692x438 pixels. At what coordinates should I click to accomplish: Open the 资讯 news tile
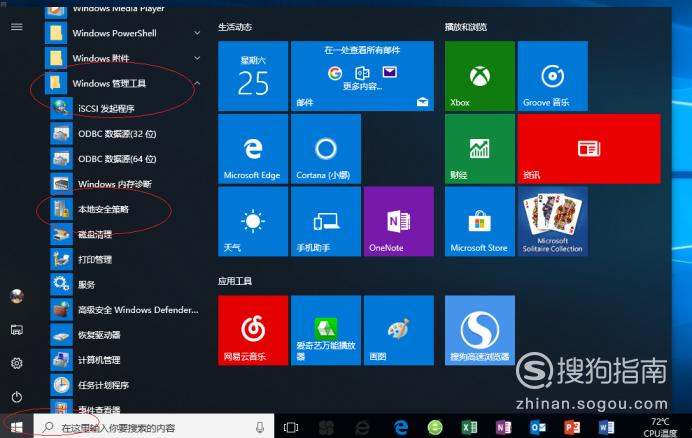[x=589, y=149]
